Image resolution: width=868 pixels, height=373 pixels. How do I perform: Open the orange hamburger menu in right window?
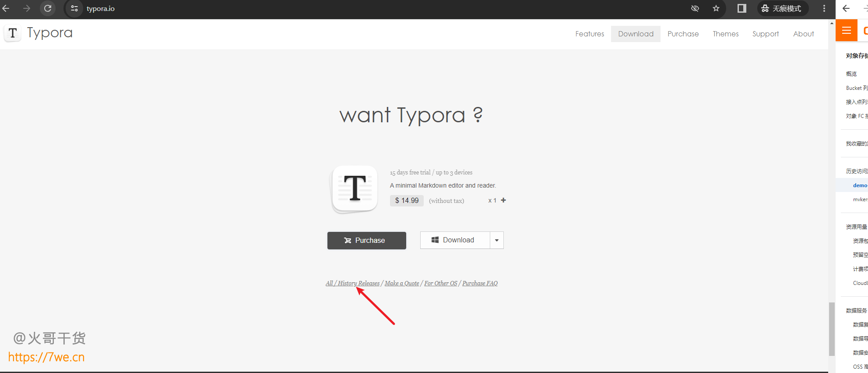pyautogui.click(x=847, y=30)
